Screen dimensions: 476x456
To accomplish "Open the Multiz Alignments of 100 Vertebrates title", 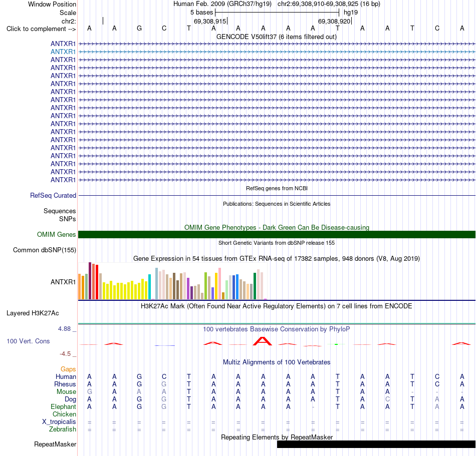I will [277, 362].
